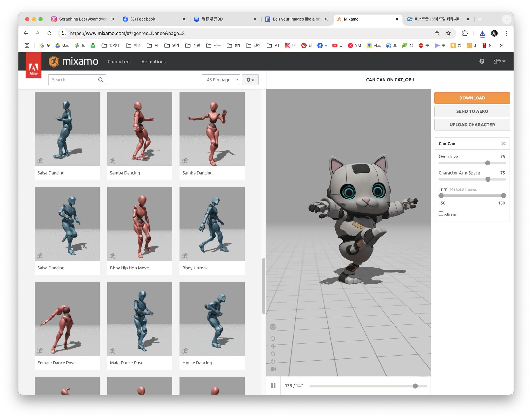Click SEND TO AERO button
The image size is (532, 419).
pos(472,111)
